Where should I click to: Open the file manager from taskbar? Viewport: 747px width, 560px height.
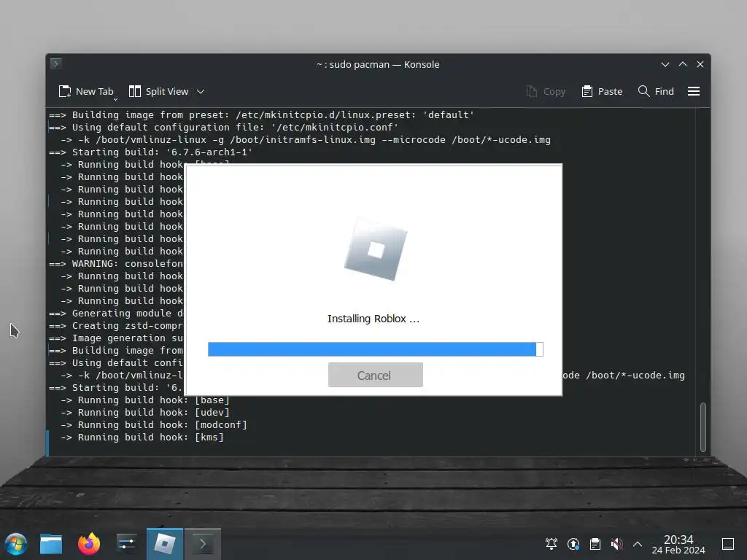[51, 544]
